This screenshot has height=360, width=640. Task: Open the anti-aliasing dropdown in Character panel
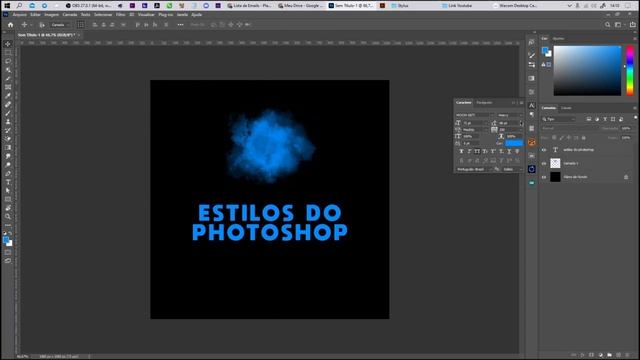point(513,169)
